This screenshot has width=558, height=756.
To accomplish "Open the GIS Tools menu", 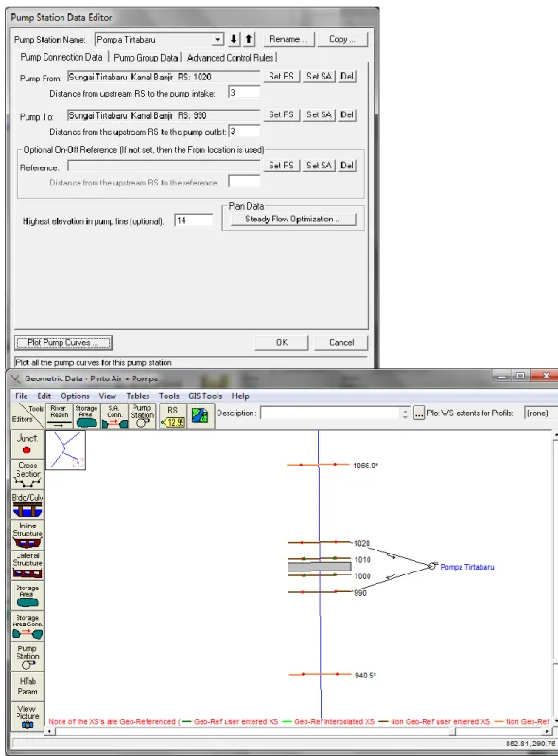I will tap(205, 396).
